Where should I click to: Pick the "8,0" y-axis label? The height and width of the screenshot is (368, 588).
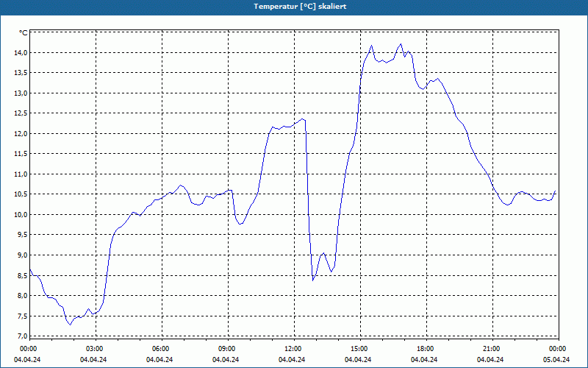pyautogui.click(x=23, y=296)
